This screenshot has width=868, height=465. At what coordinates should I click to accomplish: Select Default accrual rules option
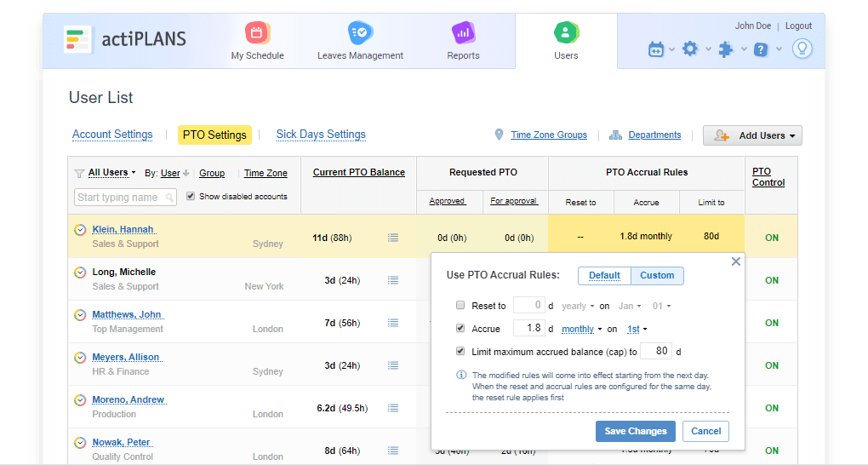pos(604,275)
